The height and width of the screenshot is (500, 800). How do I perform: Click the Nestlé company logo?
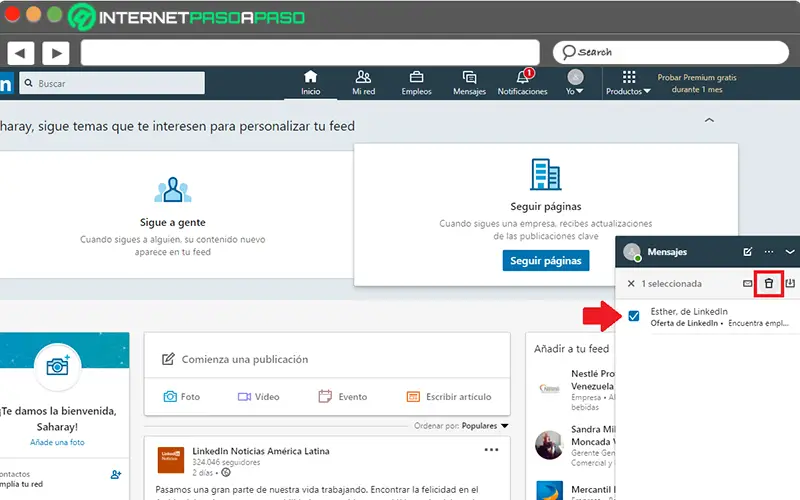tap(549, 389)
